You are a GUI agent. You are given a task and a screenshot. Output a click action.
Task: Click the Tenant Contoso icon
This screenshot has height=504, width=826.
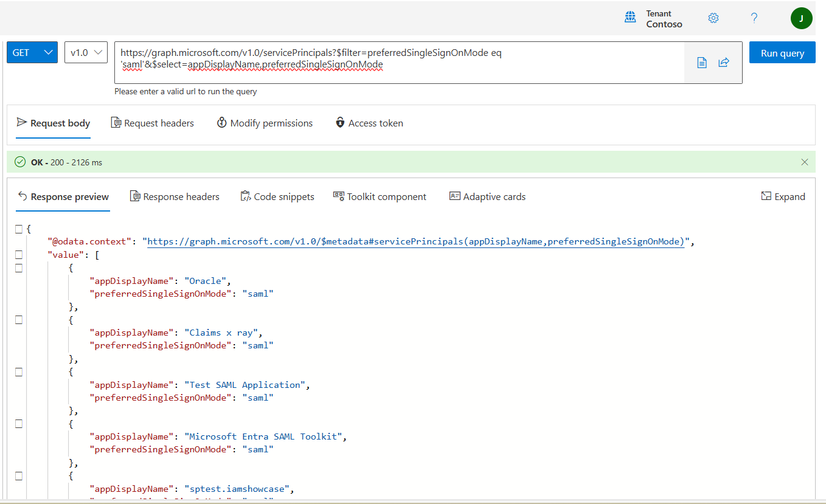[x=630, y=18]
